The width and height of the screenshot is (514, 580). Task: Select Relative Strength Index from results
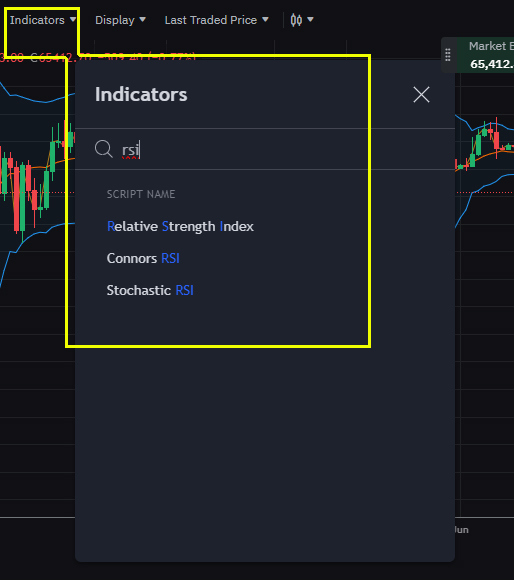pos(180,226)
